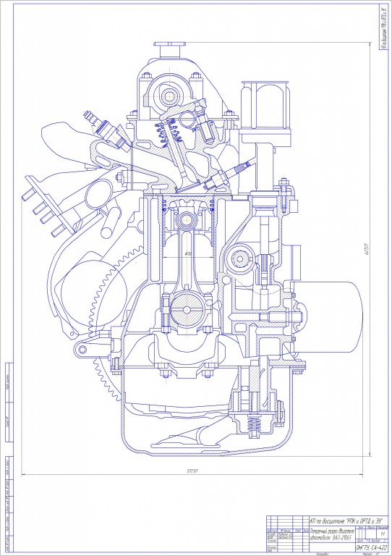The width and height of the screenshot is (392, 556).
Task: Click the piston pin at top of connecting rod
Action: pos(186,221)
